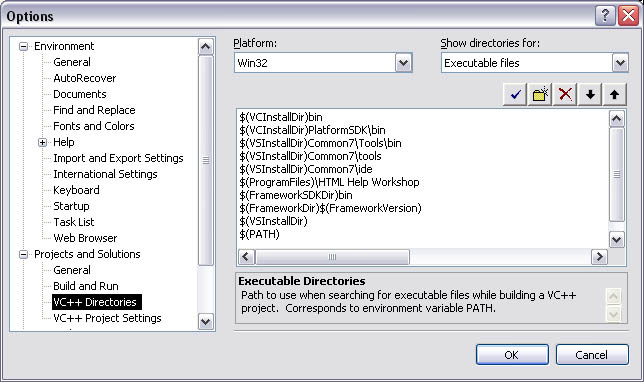Click options tree scroll down arrow
The image size is (644, 382).
pos(205,321)
